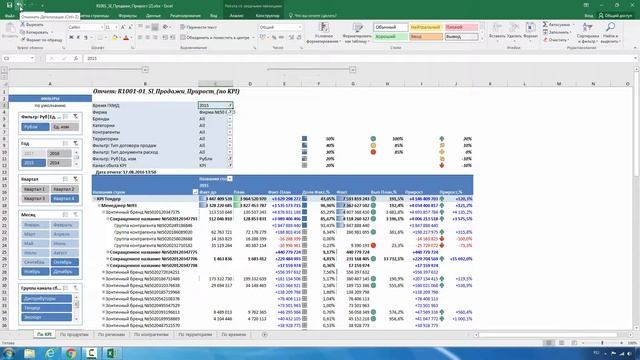Apply the Плохой pink cell style
Viewport: 640px width, 360px height.
[461, 27]
